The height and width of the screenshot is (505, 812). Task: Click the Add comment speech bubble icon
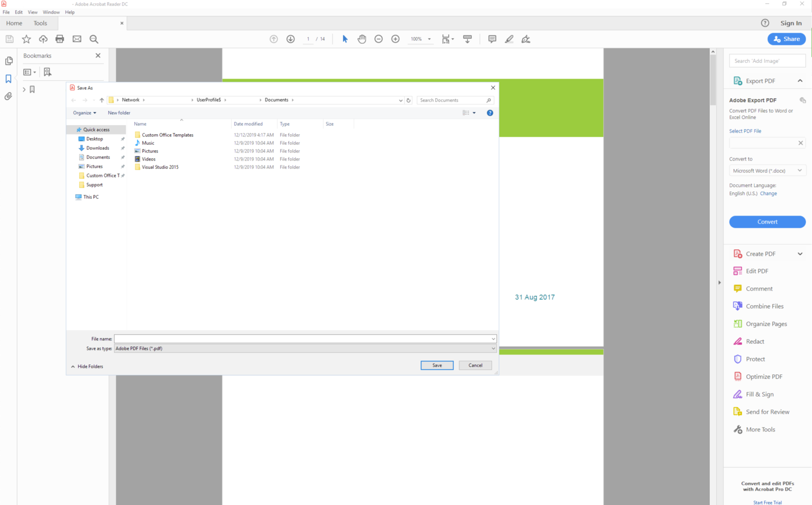tap(492, 39)
